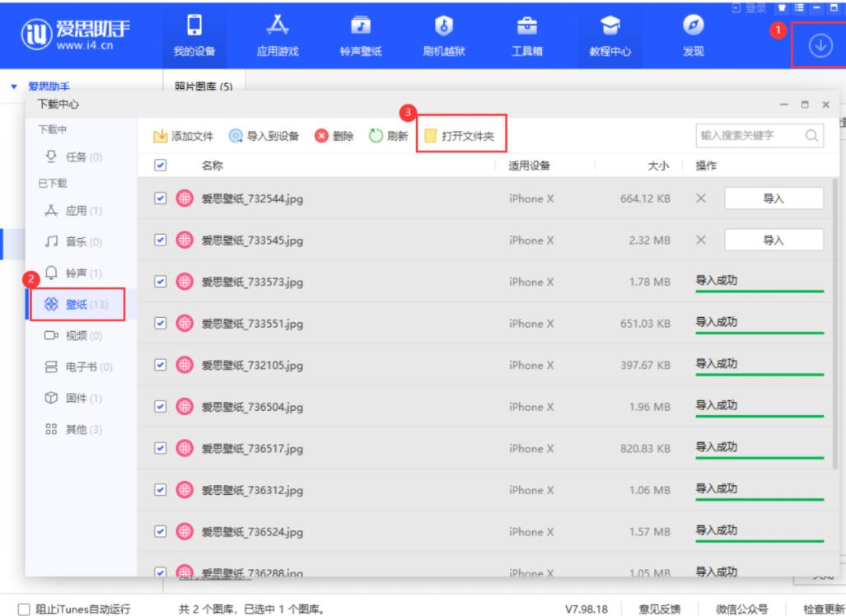
Task: Click the search magnifier icon
Action: pos(811,136)
